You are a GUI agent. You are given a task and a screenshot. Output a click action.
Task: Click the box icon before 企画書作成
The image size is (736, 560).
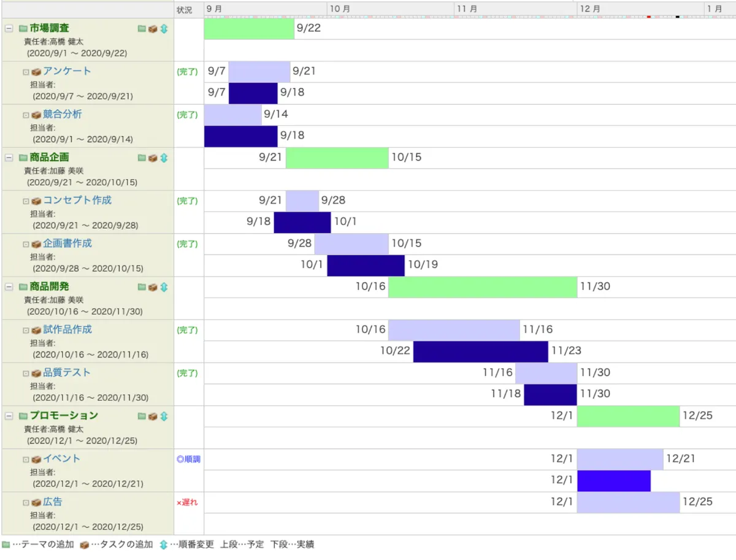pos(36,244)
